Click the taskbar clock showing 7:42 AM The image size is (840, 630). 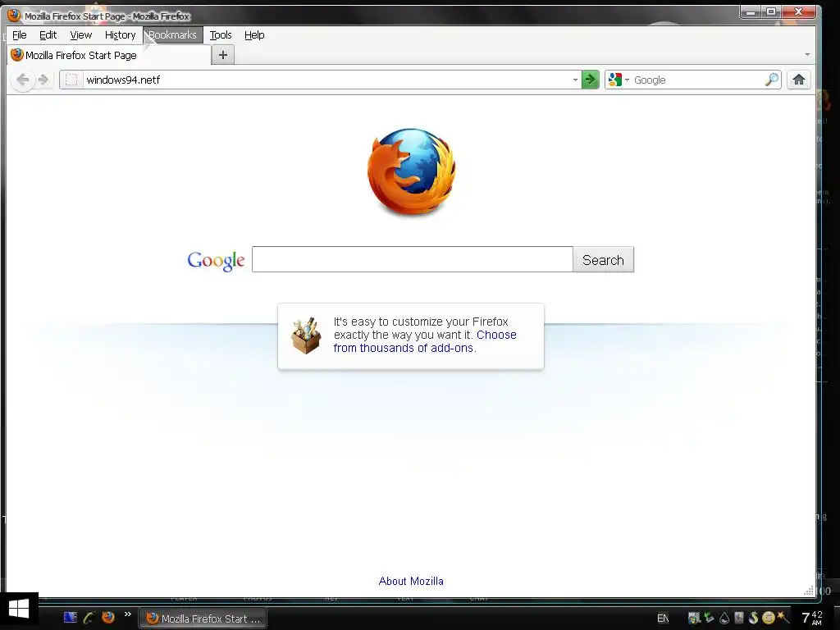point(811,619)
